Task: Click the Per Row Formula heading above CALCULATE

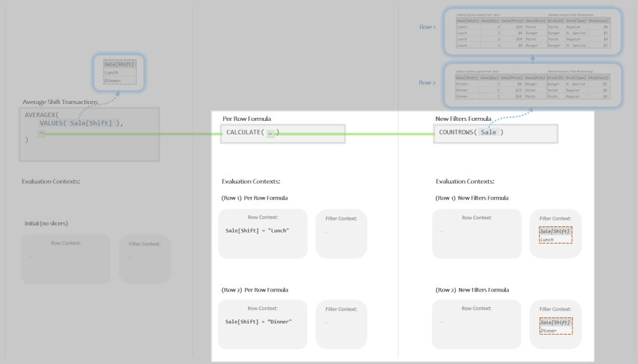Action: point(246,118)
